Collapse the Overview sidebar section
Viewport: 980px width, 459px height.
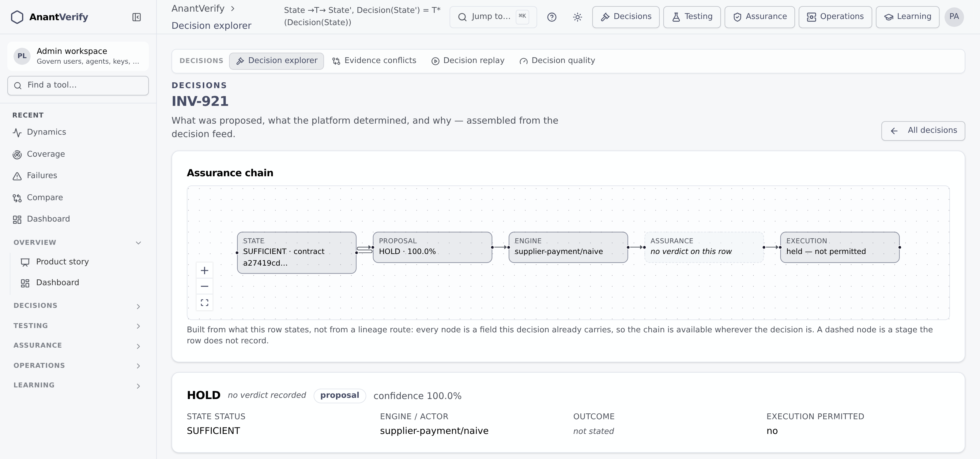click(x=77, y=242)
